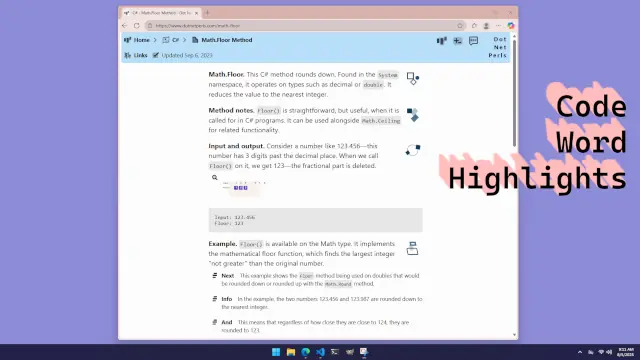Bookmark page with the star icon

click(x=460, y=26)
